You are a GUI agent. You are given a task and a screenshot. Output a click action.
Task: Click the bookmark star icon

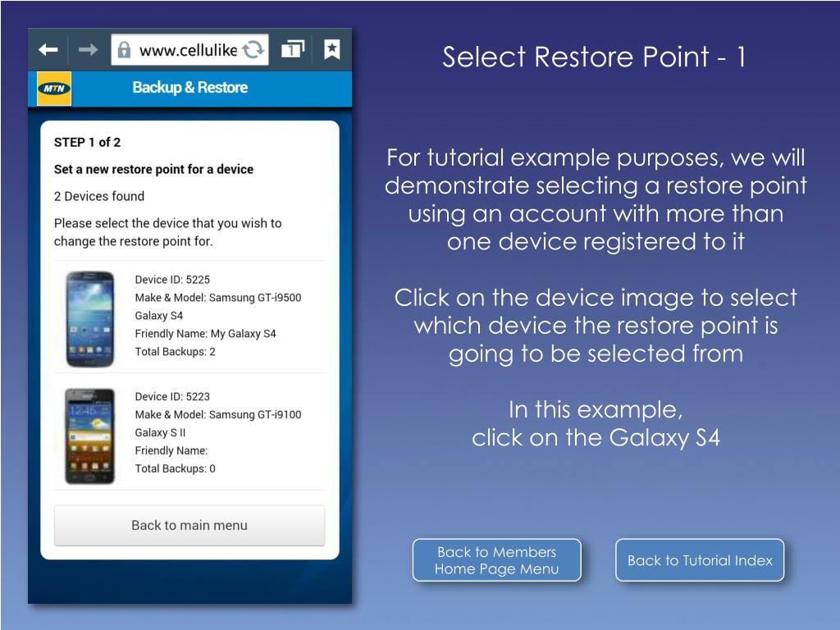332,49
